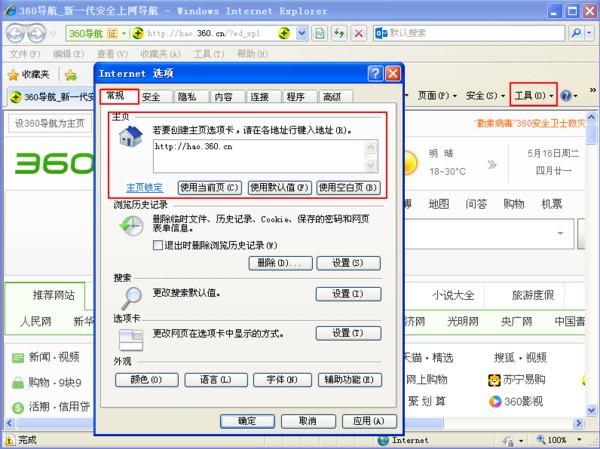Click the 主页锁定 homepage lock link
This screenshot has width=600, height=449.
[x=144, y=187]
